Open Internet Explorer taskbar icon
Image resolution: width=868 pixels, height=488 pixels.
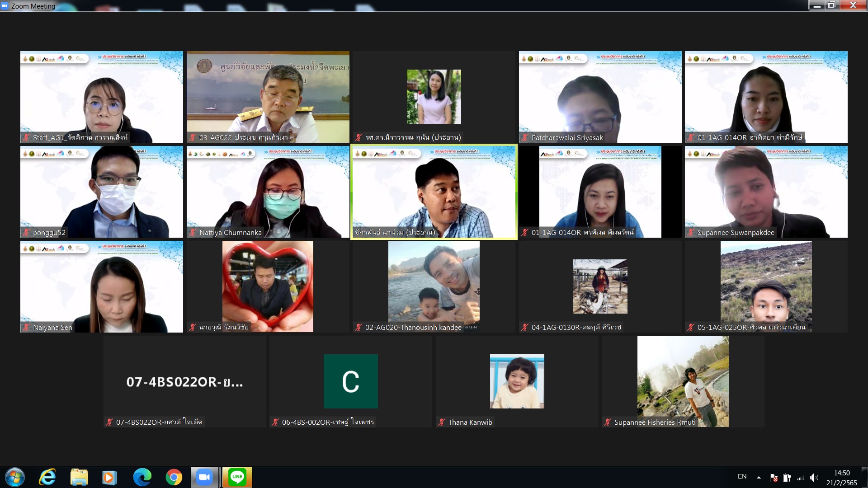click(x=47, y=477)
